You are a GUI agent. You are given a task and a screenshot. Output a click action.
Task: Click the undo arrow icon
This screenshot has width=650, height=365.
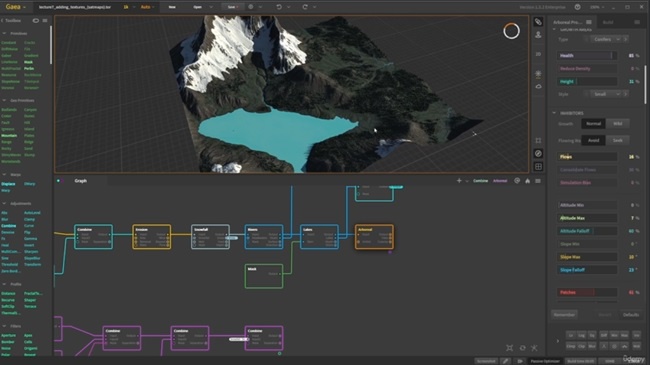[x=279, y=7]
